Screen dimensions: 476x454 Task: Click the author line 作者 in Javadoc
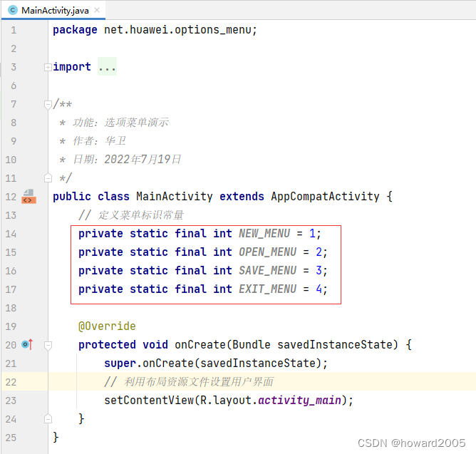pos(93,141)
